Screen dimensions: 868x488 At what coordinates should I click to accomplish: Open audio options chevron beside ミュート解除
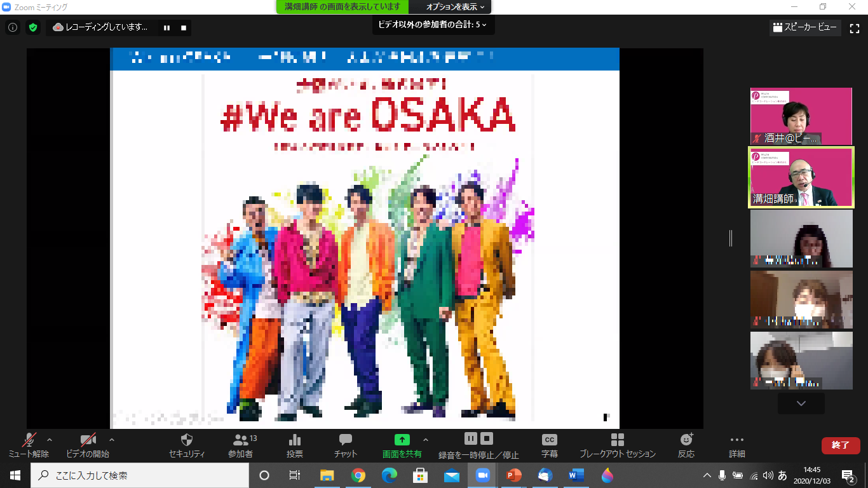click(x=50, y=440)
